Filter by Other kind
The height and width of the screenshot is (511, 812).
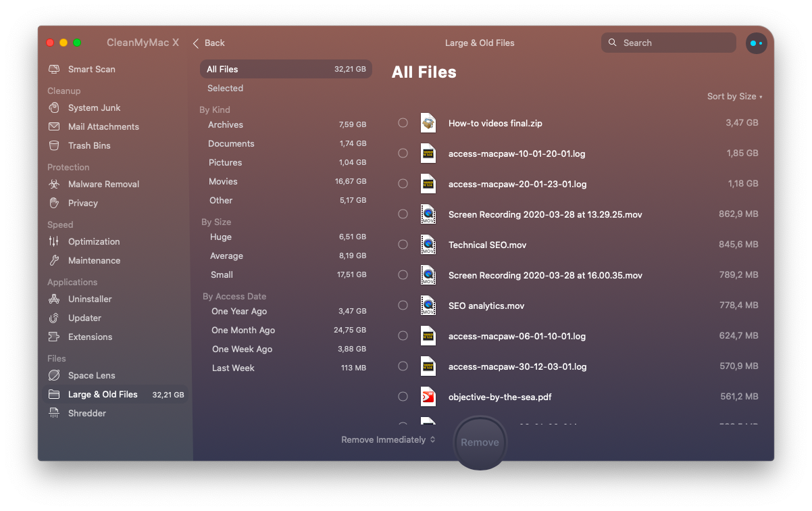click(286, 200)
